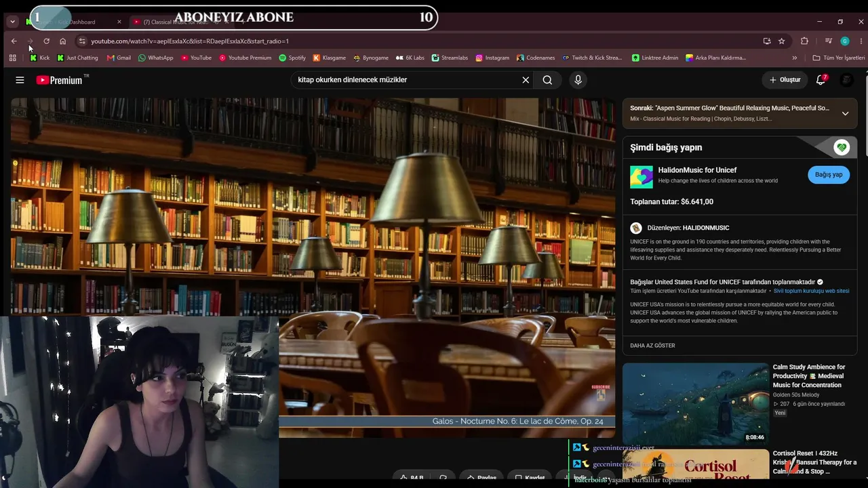Open the Sivil toplum kuruluşu web sitesi link
This screenshot has width=868, height=488.
tap(811, 291)
